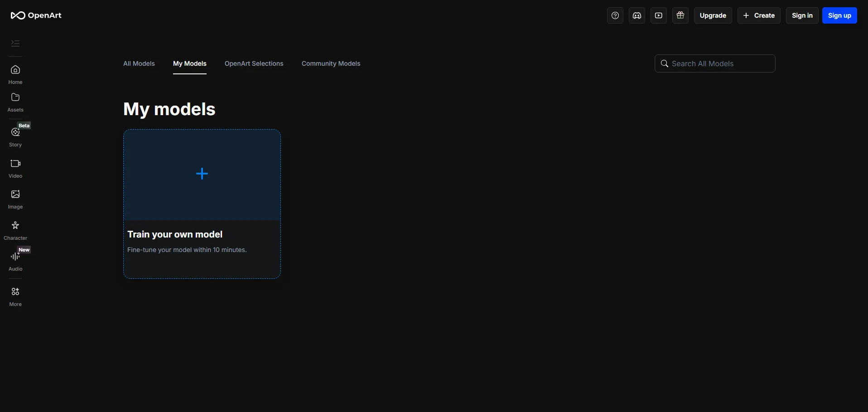
Task: Open the gift rewards icon
Action: (x=680, y=15)
